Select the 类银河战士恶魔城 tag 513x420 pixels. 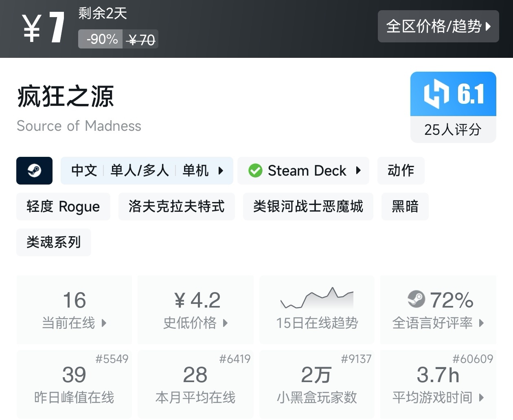[x=308, y=207]
